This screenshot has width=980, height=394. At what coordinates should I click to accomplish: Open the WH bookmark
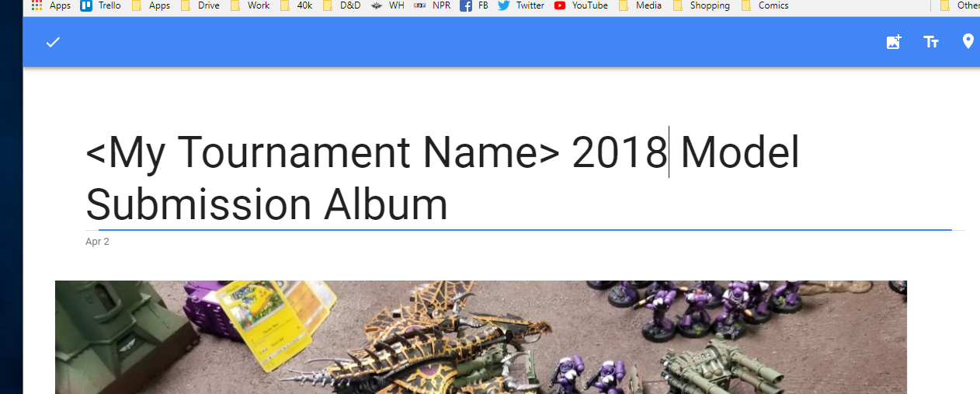[x=388, y=5]
